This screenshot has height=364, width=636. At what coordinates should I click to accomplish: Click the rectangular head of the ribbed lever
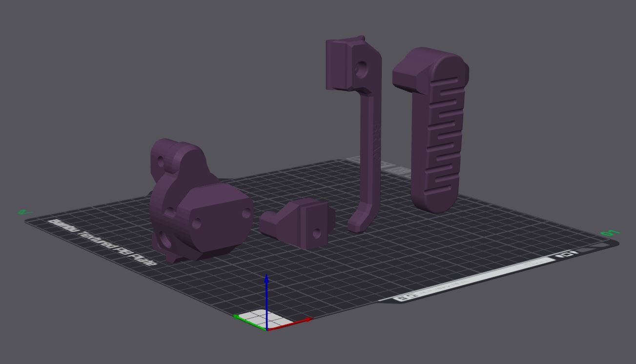coord(411,73)
